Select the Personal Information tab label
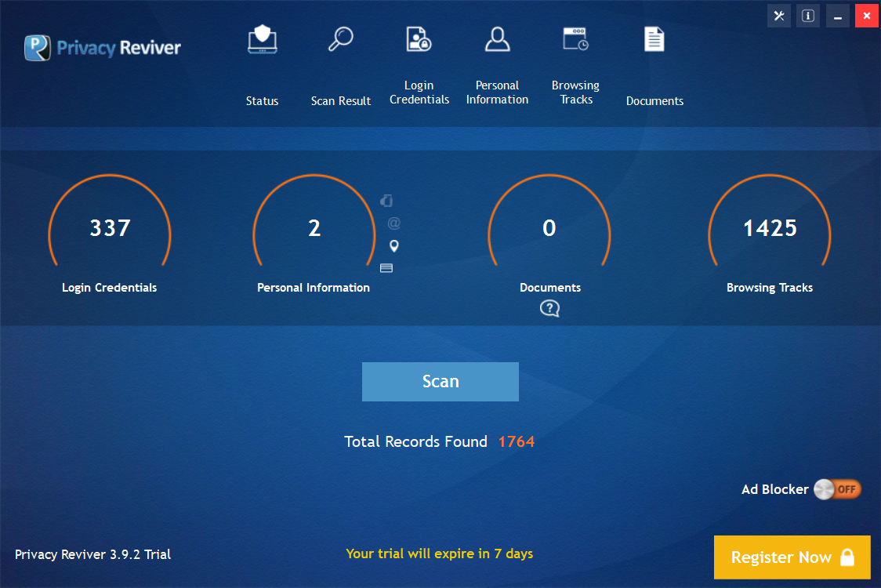This screenshot has width=881, height=588. click(x=497, y=93)
